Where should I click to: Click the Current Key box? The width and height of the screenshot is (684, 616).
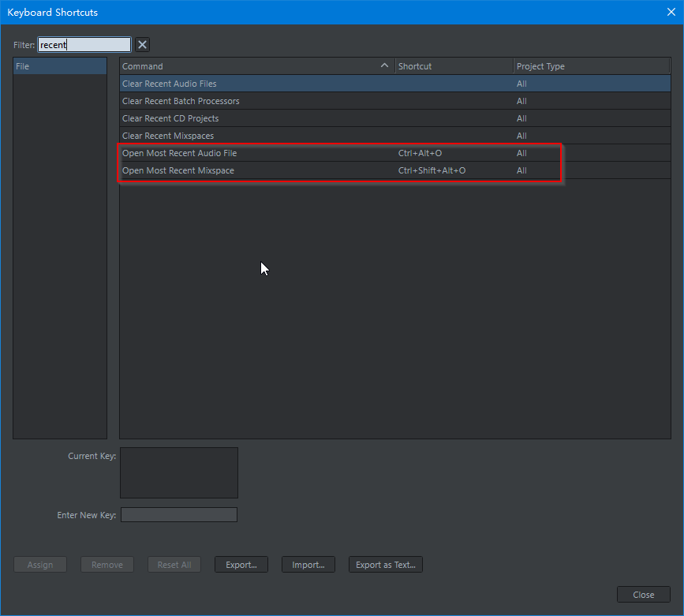pyautogui.click(x=179, y=473)
